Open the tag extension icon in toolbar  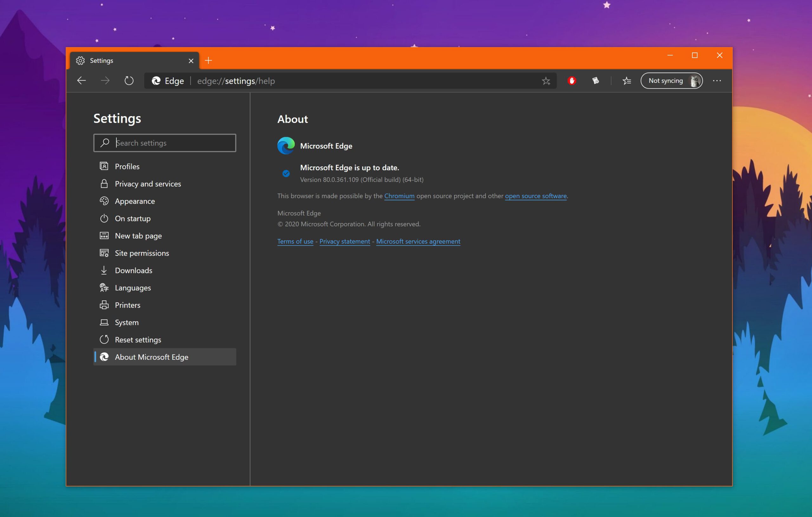595,81
